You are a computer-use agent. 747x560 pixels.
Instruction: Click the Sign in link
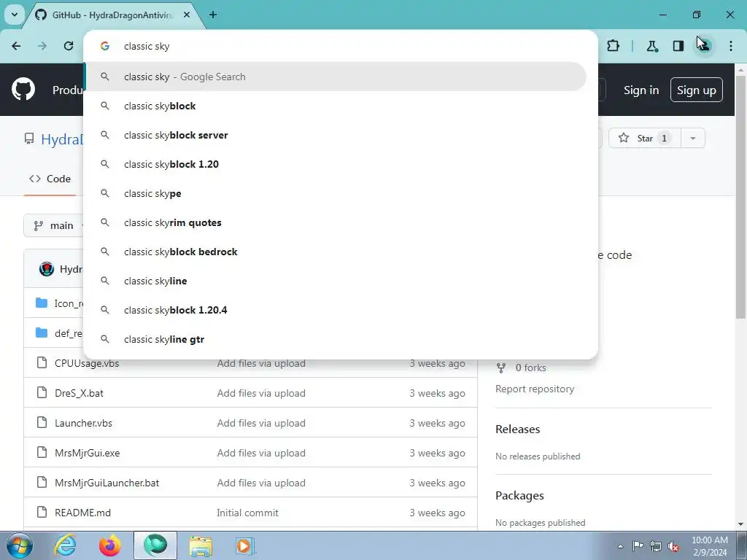click(641, 90)
